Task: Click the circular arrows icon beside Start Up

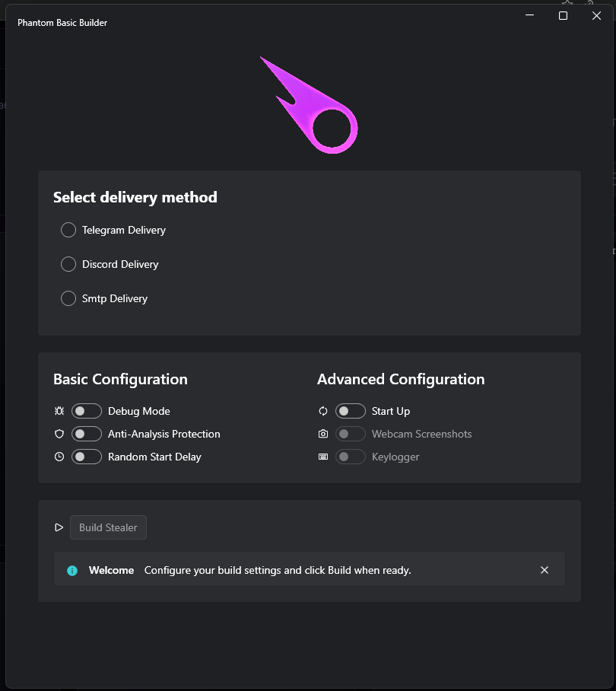Action: tap(323, 411)
